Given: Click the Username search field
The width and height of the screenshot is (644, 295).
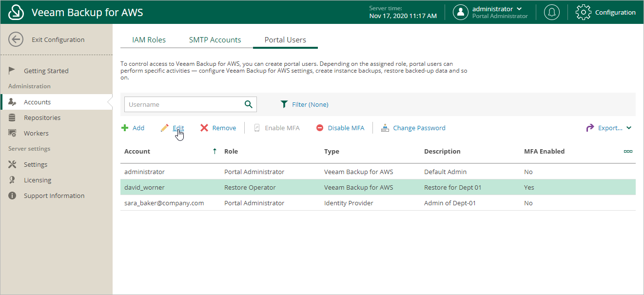Looking at the screenshot, I should [x=183, y=104].
